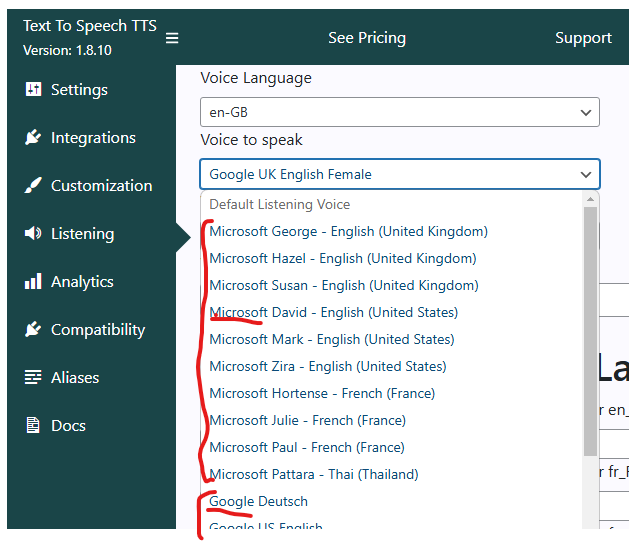Click the Settings sliders icon

(x=33, y=89)
